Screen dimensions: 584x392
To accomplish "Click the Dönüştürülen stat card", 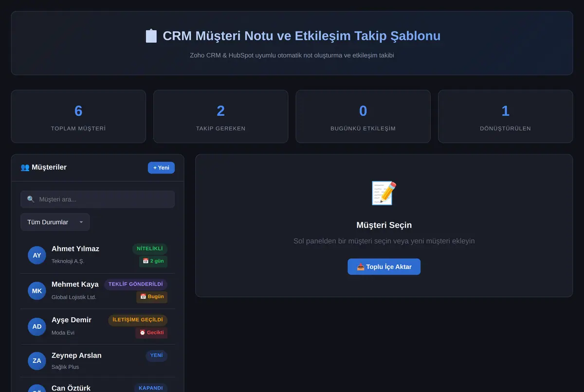I will (x=506, y=117).
